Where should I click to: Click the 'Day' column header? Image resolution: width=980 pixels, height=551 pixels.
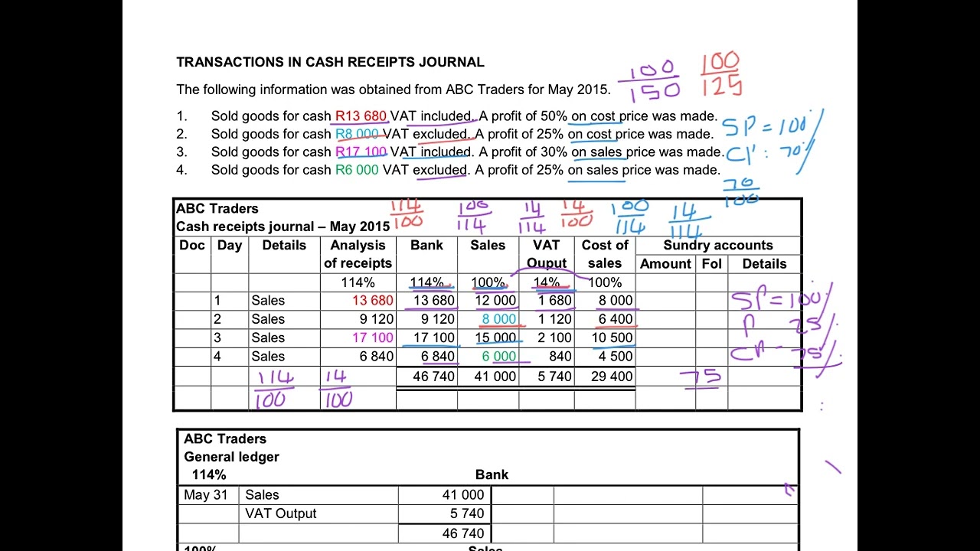click(x=230, y=245)
